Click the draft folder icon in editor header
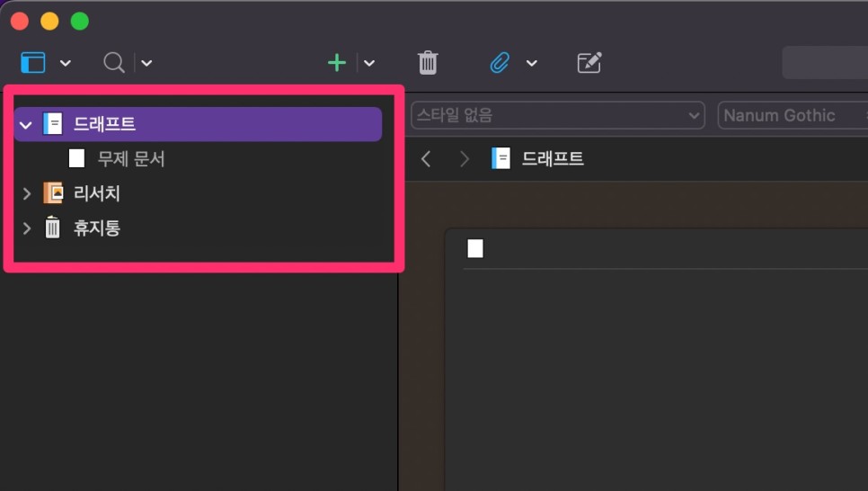The image size is (868, 491). point(501,158)
